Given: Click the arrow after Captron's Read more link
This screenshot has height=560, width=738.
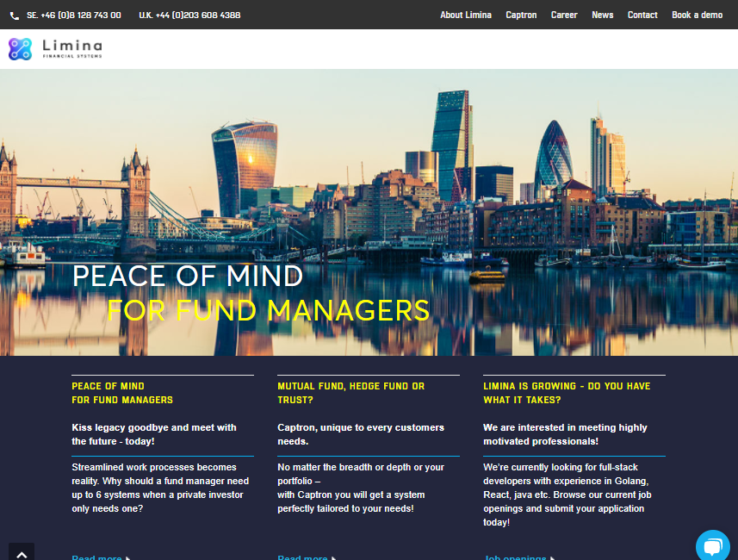Looking at the screenshot, I should coord(335,557).
